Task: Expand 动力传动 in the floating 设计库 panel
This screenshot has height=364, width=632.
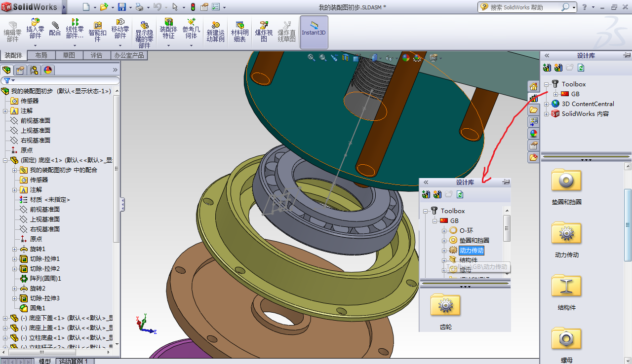Action: click(x=444, y=251)
